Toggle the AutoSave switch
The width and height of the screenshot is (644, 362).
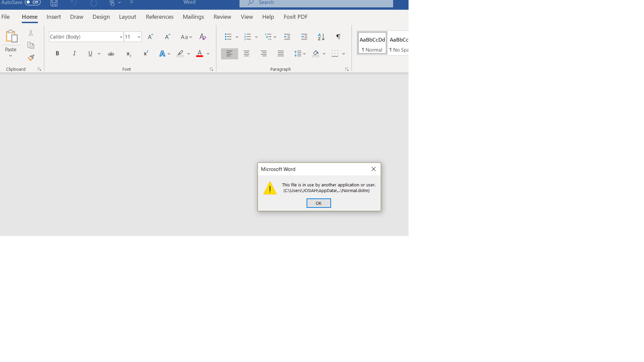click(x=33, y=2)
